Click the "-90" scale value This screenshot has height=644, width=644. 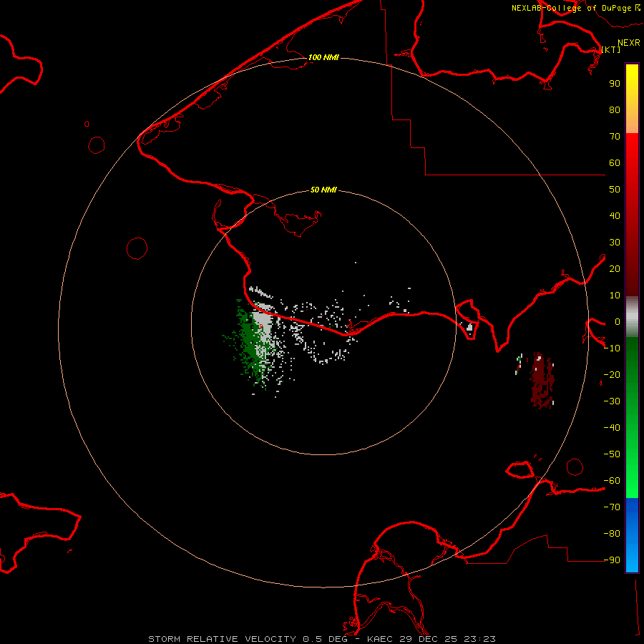pyautogui.click(x=612, y=560)
